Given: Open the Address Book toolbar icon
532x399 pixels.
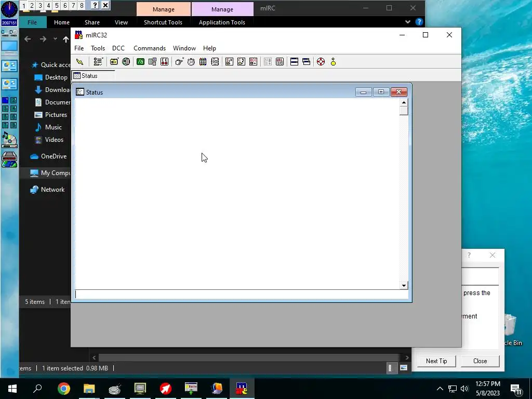Looking at the screenshot, I should click(x=152, y=62).
